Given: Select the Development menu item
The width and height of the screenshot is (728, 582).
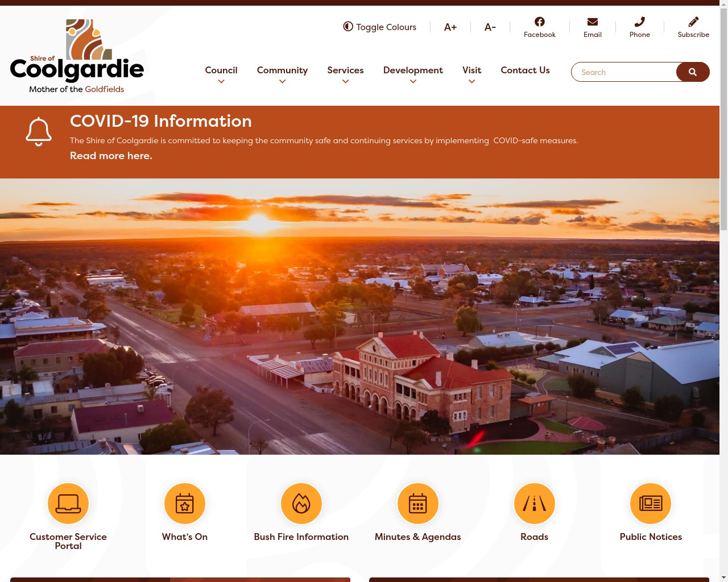Looking at the screenshot, I should [x=413, y=70].
